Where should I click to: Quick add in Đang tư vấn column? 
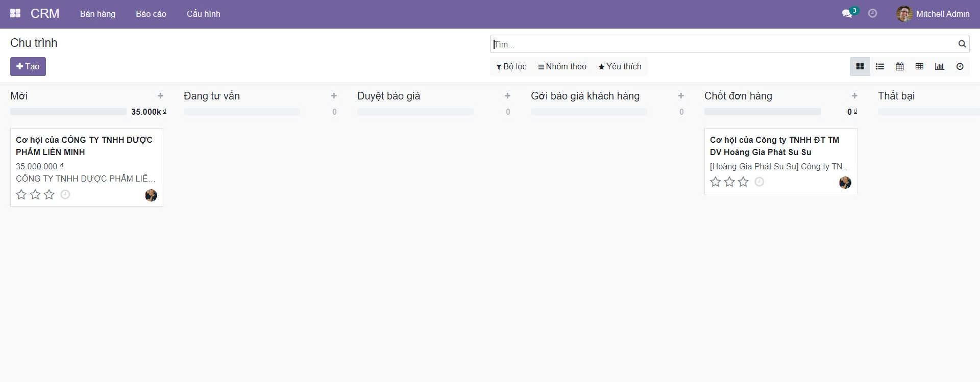point(334,96)
